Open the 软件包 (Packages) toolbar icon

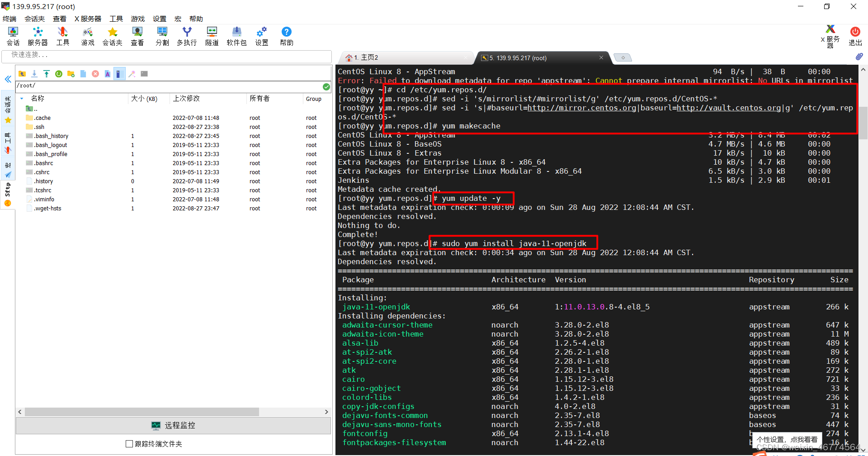tap(236, 36)
